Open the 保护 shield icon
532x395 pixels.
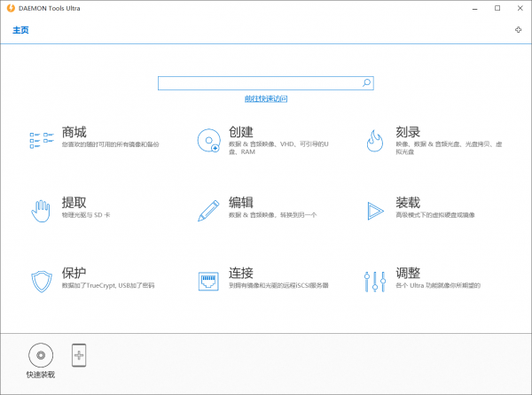(42, 281)
